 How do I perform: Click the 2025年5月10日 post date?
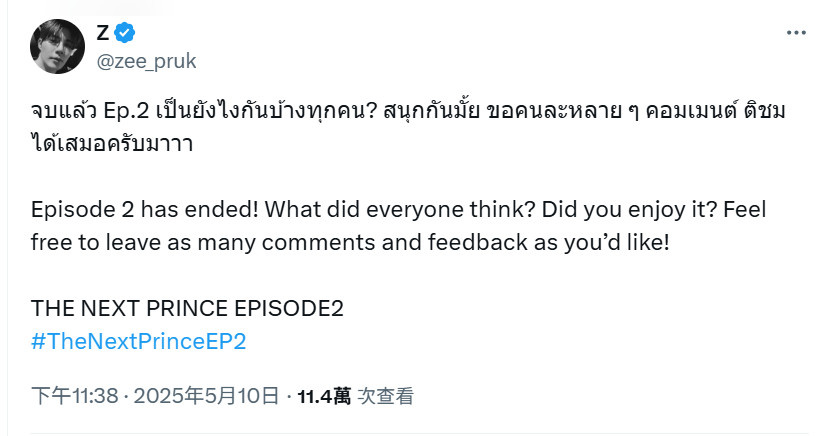(206, 396)
